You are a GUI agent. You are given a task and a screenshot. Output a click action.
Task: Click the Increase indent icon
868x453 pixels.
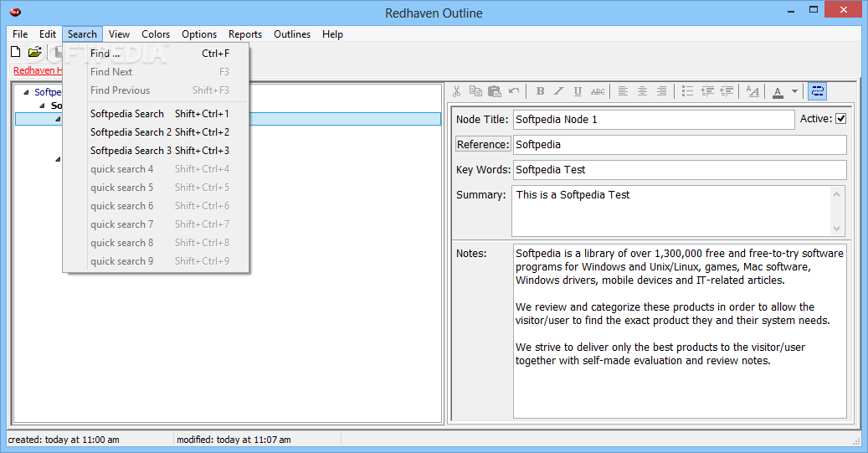click(707, 91)
